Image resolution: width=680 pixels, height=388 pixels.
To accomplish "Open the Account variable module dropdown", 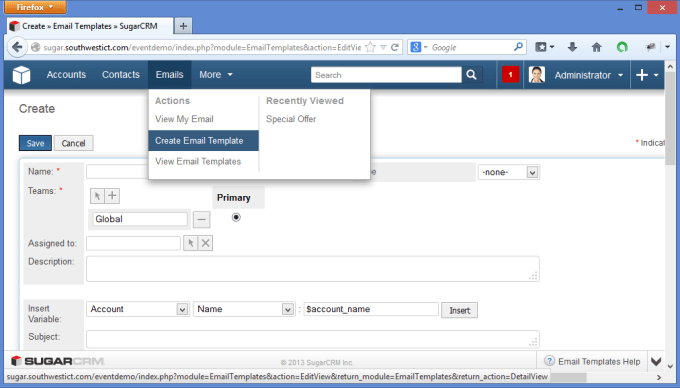I will pos(137,309).
